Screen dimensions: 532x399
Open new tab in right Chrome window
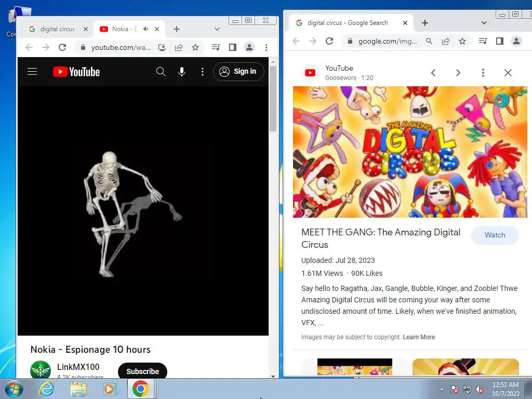(x=425, y=23)
